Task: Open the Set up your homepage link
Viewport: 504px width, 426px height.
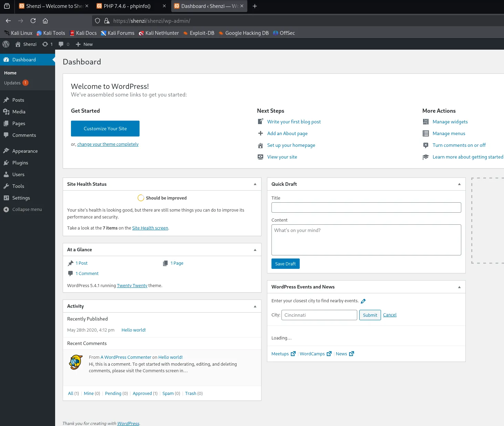Action: 291,145
